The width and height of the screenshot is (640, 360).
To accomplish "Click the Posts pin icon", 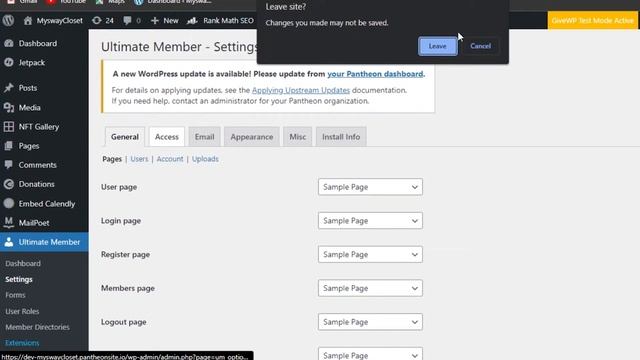I will [x=9, y=88].
